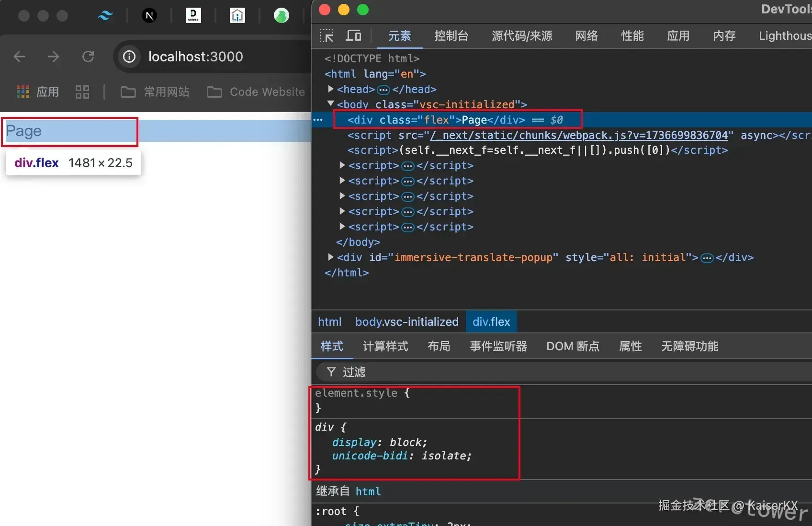Switch to the Next.js browser tab
Viewport: 812px width, 526px height.
click(149, 16)
